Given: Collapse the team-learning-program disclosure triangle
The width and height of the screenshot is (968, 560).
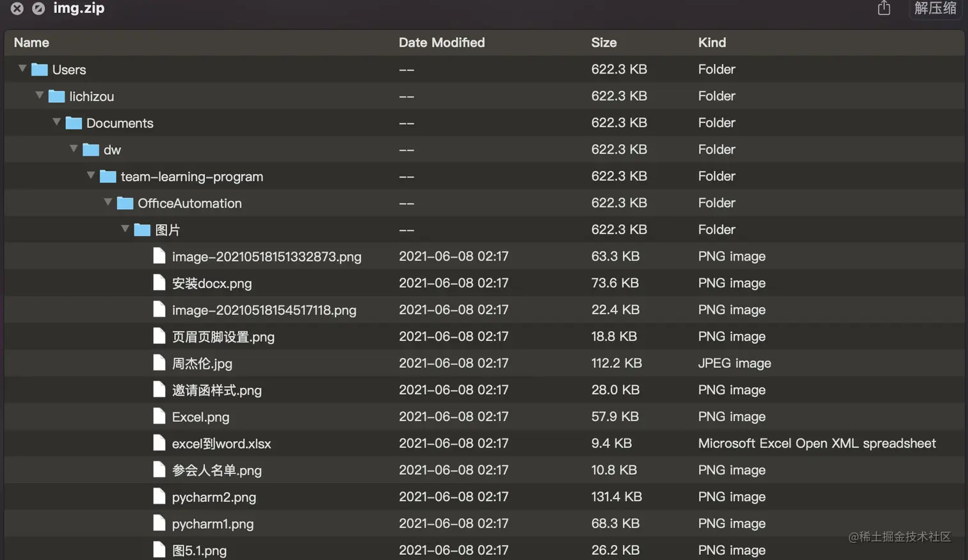Looking at the screenshot, I should [91, 175].
